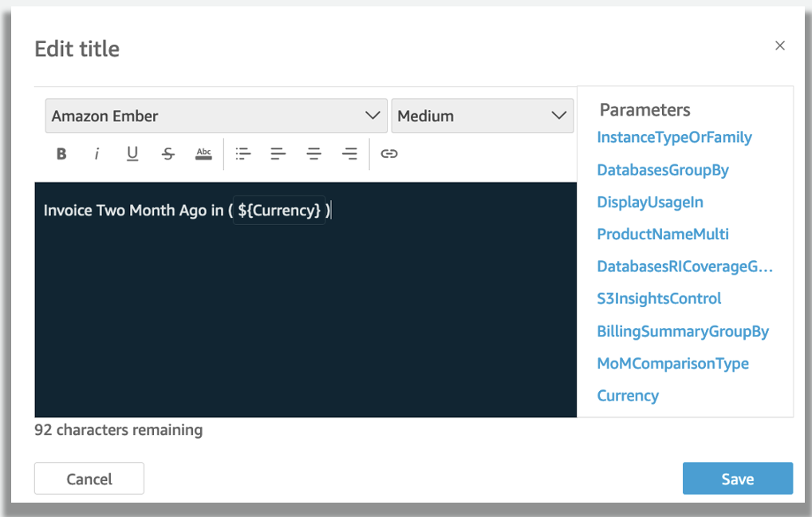Insert the Currency parameter

(628, 396)
